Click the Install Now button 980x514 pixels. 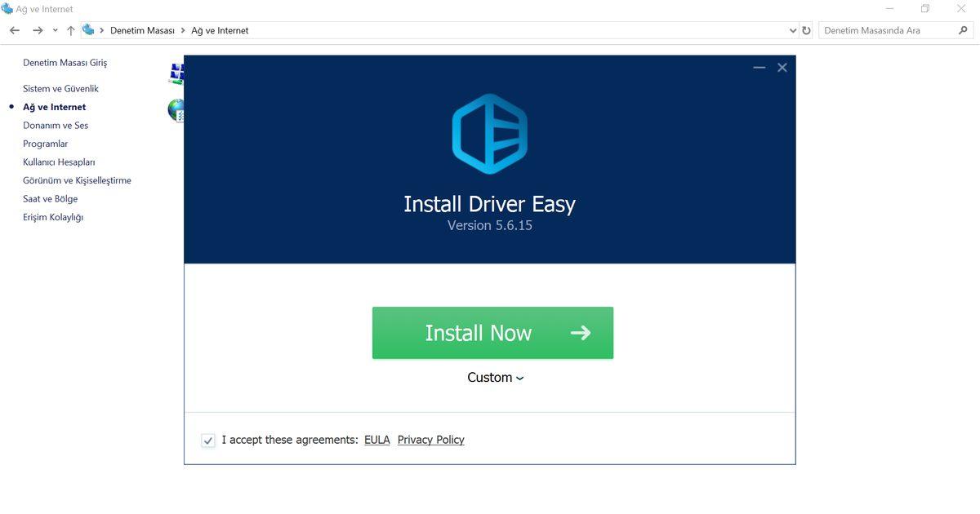(492, 333)
